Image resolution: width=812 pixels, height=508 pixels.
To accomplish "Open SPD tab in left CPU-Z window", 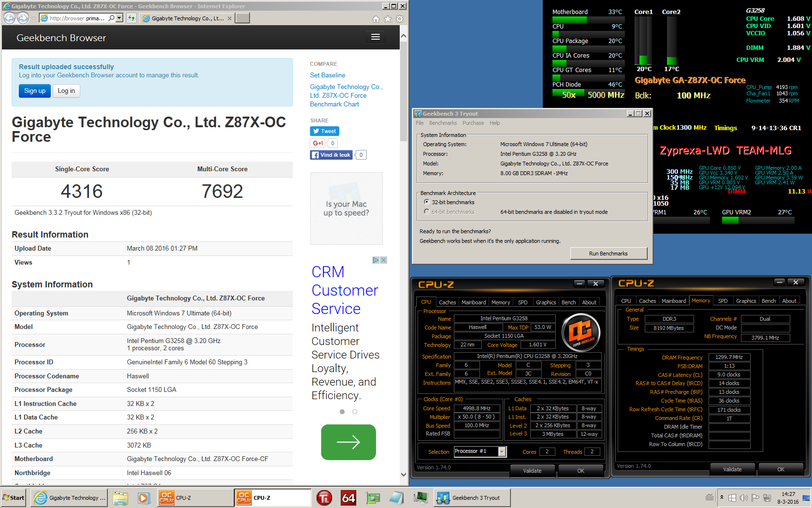I will (522, 302).
